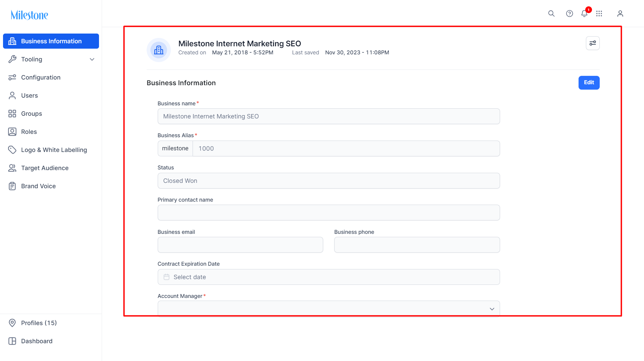
Task: Click the Configuration sliders icon in sidebar
Action: click(x=12, y=78)
